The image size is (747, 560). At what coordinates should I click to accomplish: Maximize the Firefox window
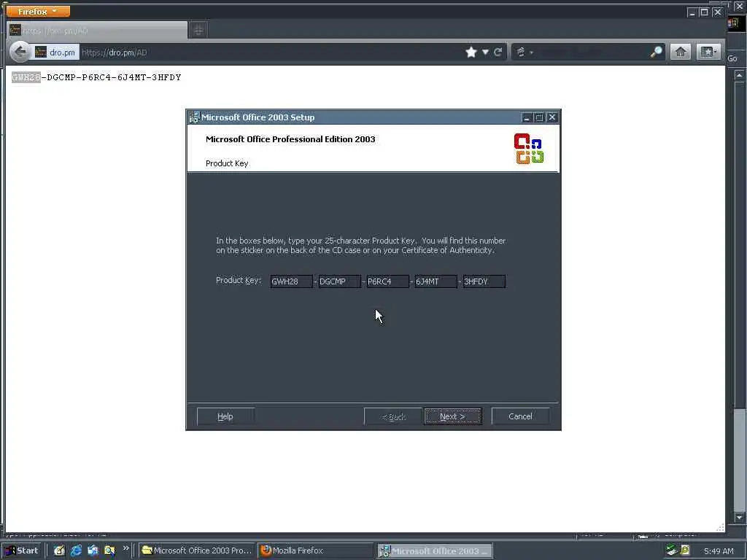coord(704,12)
